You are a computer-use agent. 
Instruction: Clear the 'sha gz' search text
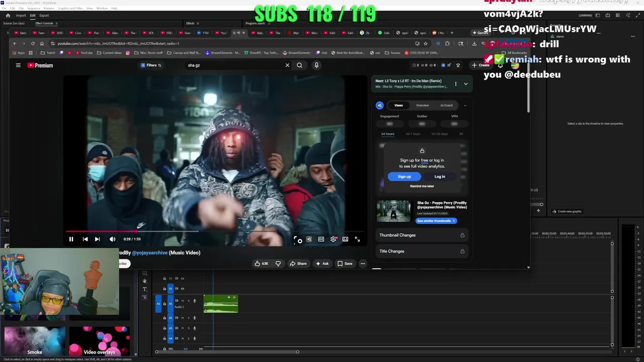(x=287, y=65)
